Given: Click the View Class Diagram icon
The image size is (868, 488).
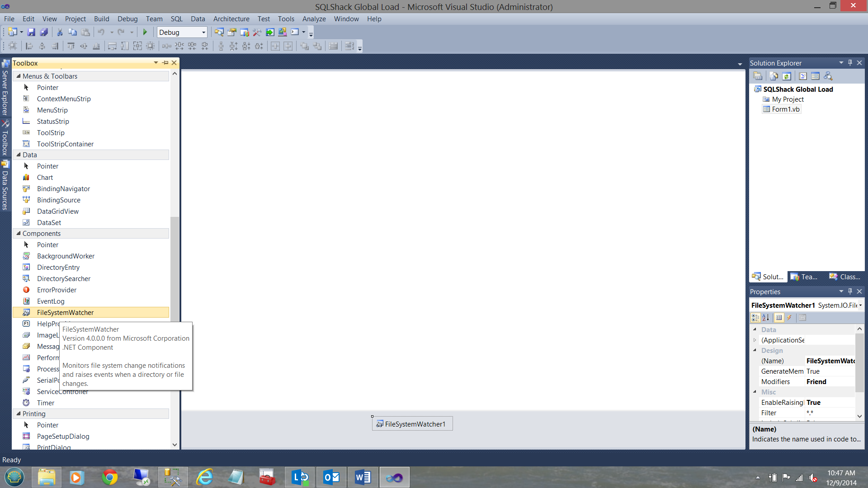Looking at the screenshot, I should [x=828, y=76].
